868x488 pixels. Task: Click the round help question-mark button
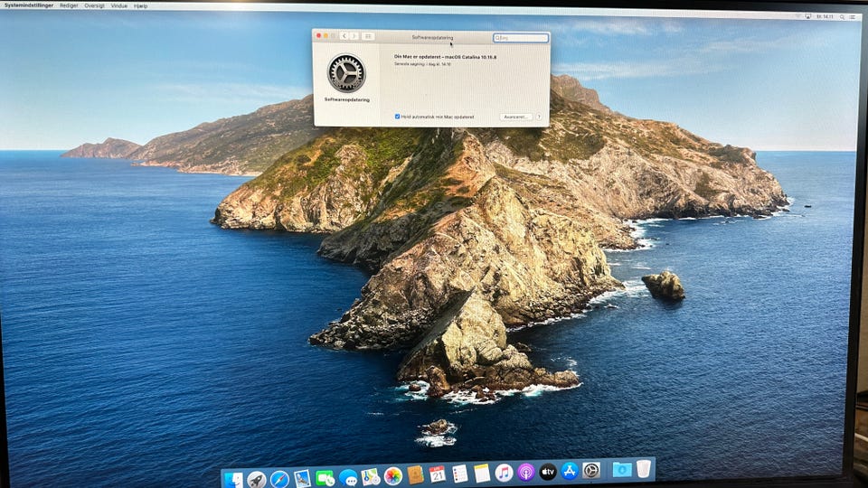539,117
